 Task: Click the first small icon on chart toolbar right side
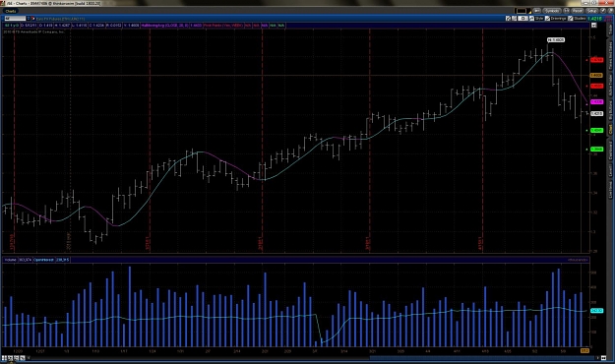tap(508, 19)
